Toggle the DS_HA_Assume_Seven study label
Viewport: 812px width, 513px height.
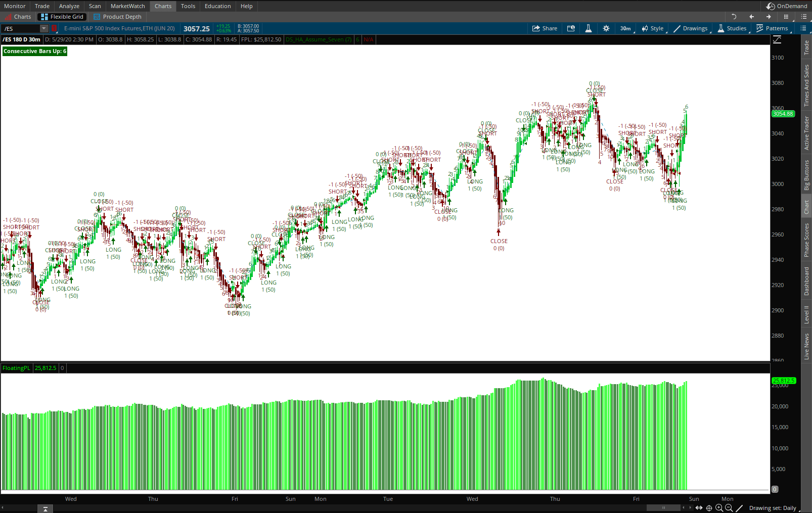(318, 39)
